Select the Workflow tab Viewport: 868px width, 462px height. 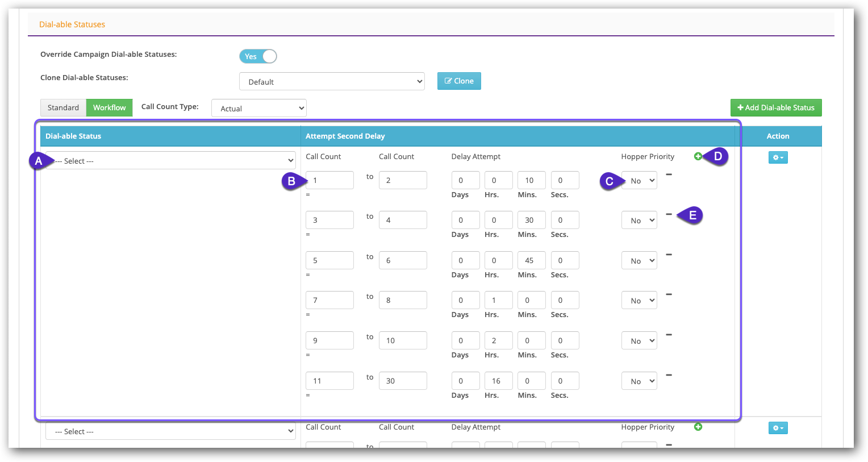tap(109, 107)
